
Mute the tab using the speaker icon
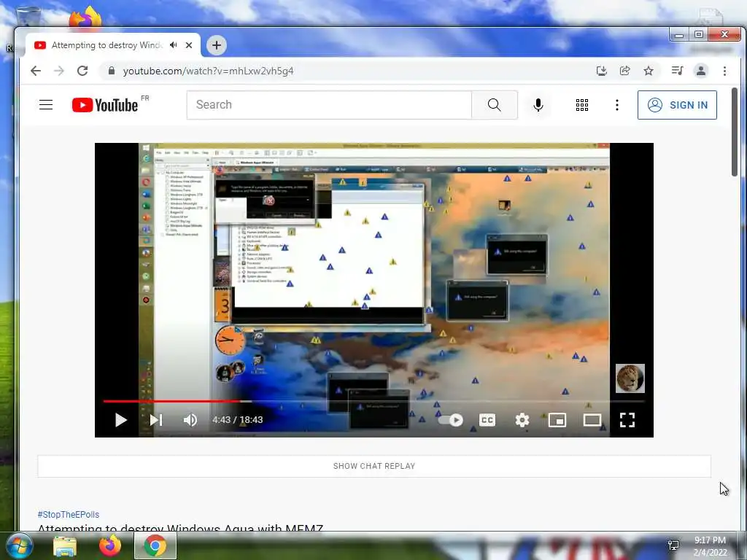pos(174,44)
